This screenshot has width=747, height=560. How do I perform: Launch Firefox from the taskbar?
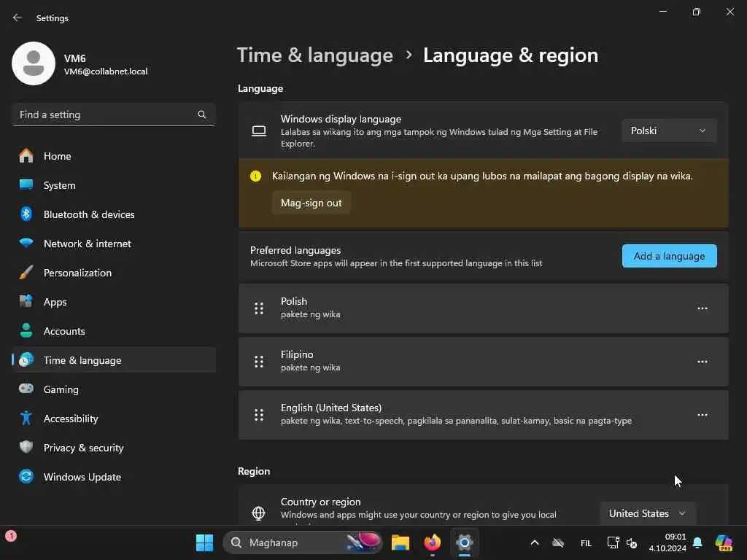(x=432, y=542)
